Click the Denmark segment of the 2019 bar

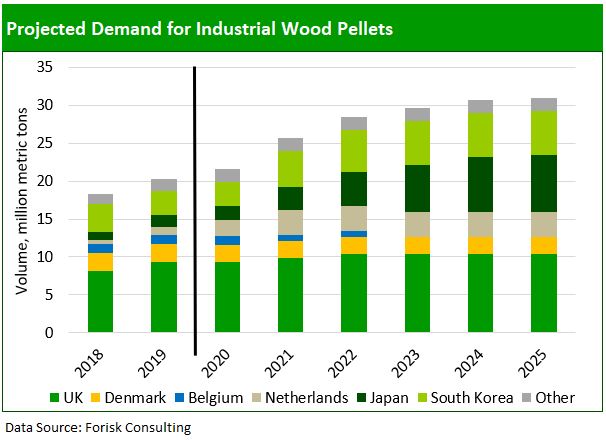click(x=164, y=252)
